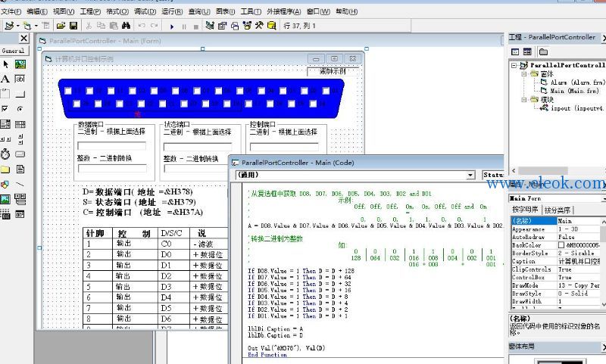Screen dimensions: 606x364
Task: Open Project Explorer from toolbar icon
Action: [210, 26]
